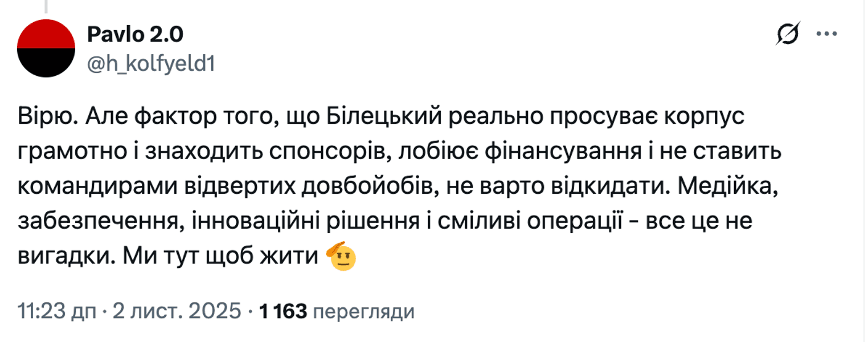868x342 pixels.
Task: Click the 1 163 перегляди views link
Action: pyautogui.click(x=335, y=311)
